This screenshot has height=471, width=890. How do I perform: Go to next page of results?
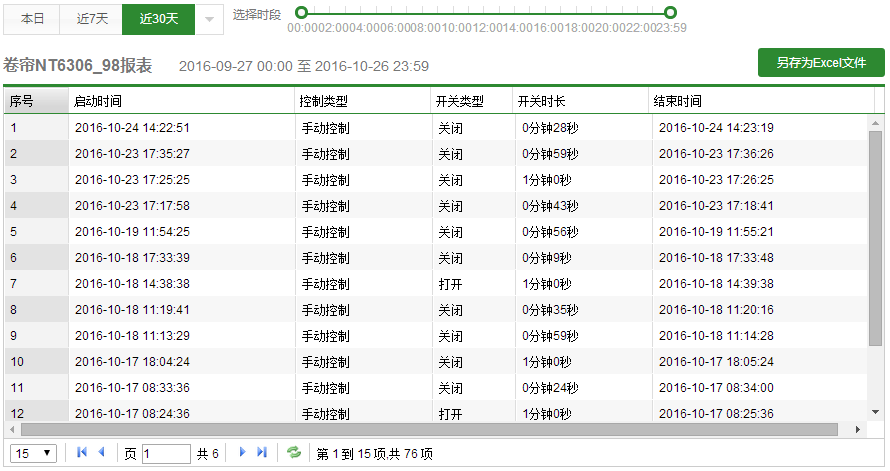click(242, 453)
